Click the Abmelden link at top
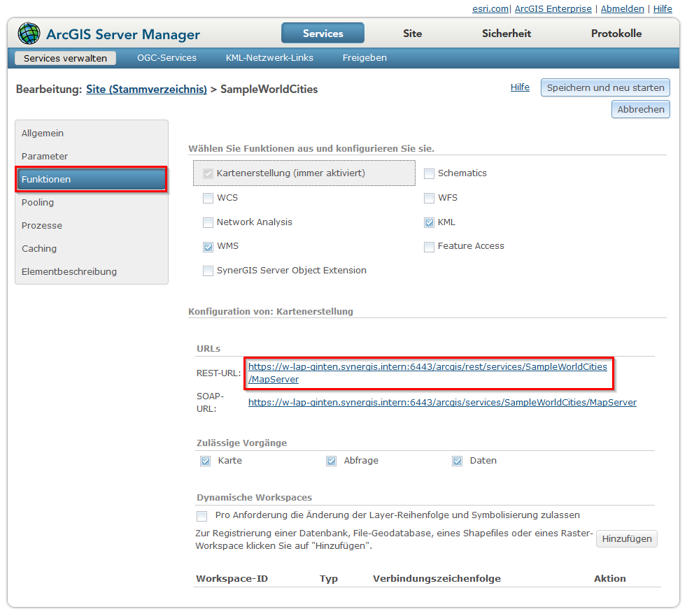This screenshot has height=616, width=687. 622,9
